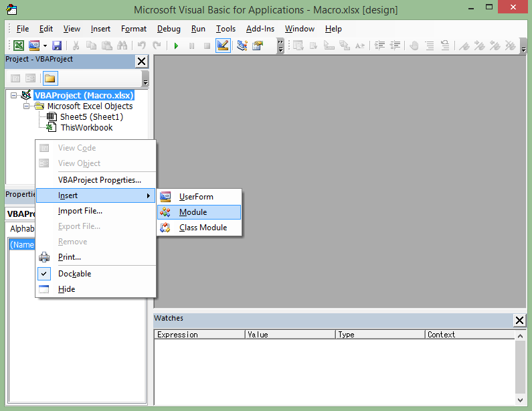Click the Undo arrow icon

(x=141, y=46)
